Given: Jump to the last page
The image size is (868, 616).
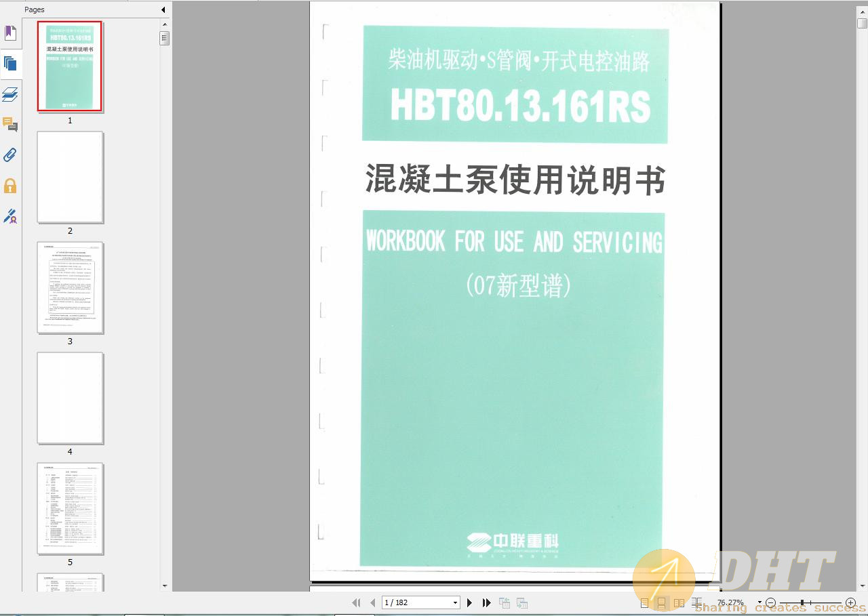Looking at the screenshot, I should [x=486, y=602].
